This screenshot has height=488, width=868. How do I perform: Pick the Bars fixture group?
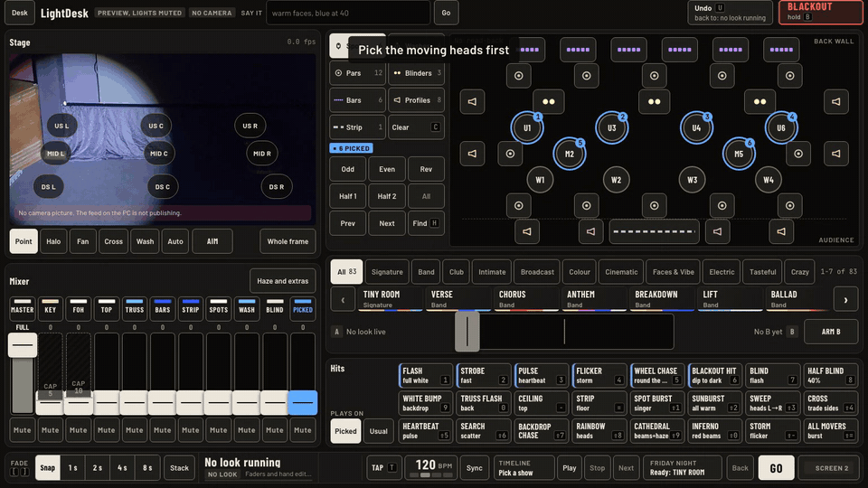click(x=358, y=100)
